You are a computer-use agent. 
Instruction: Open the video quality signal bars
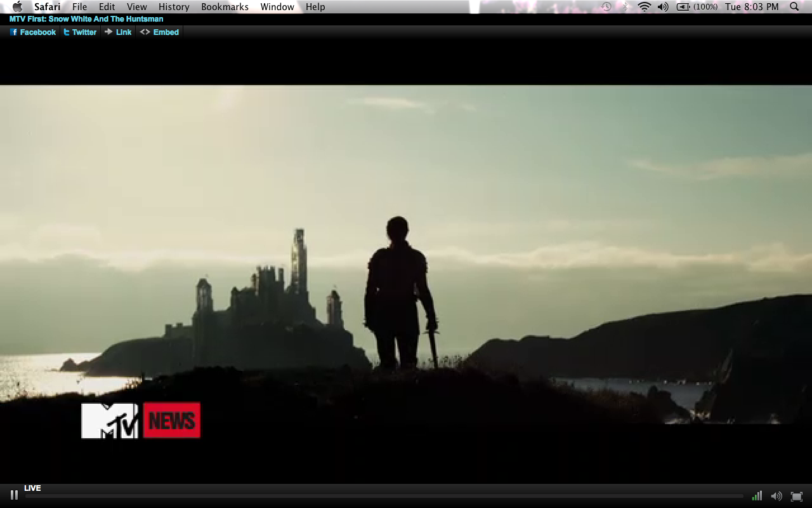pos(757,496)
